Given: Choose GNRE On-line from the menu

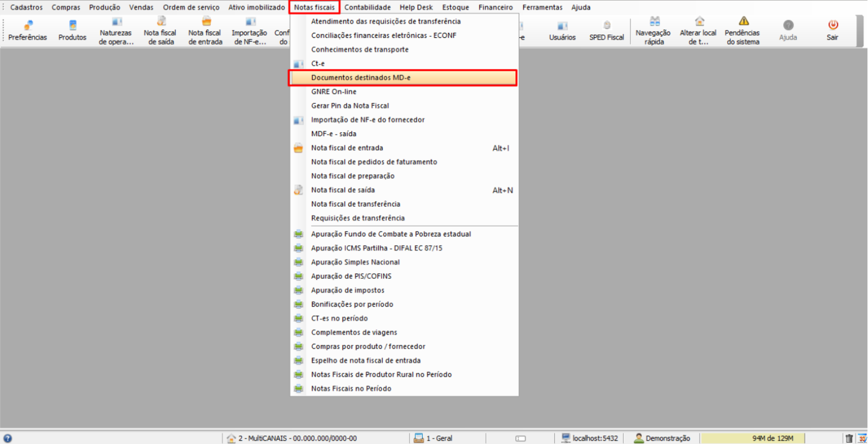Looking at the screenshot, I should [333, 92].
